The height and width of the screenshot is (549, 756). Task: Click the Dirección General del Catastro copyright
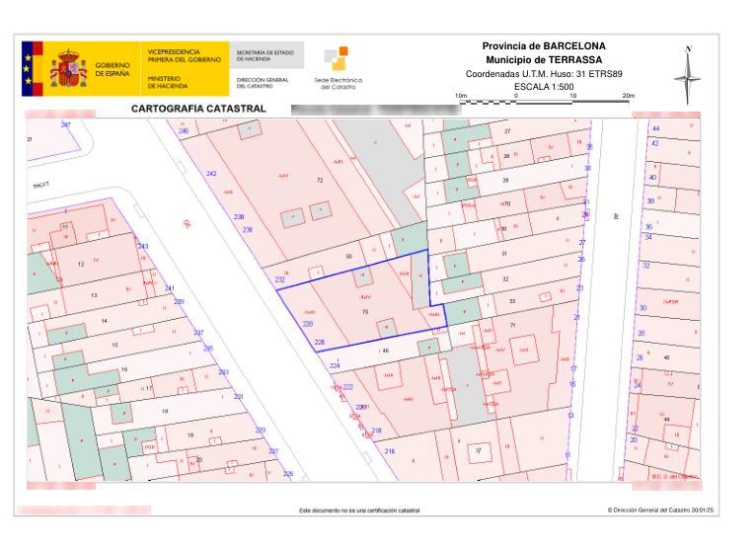660,510
